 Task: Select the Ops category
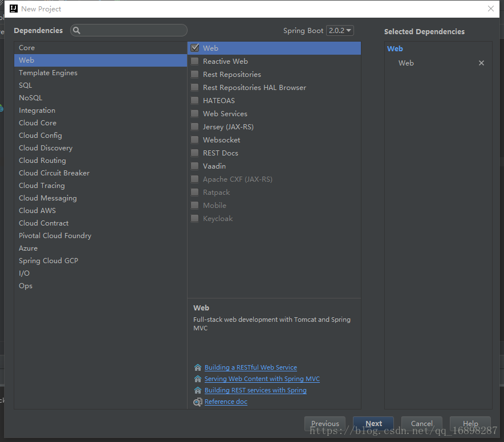pos(100,285)
